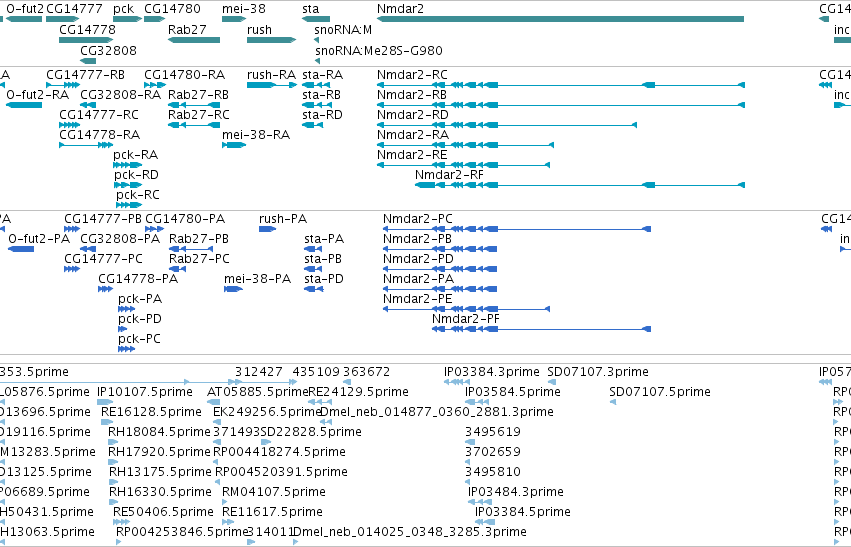Screen dimensions: 851x547
Task: Open EST SD07107.3prime
Action: (598, 372)
